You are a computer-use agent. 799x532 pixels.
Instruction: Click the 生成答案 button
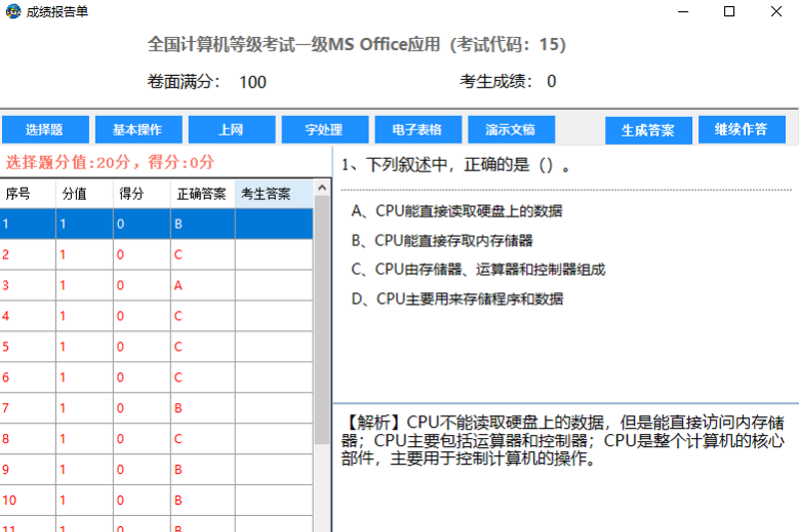coord(648,131)
